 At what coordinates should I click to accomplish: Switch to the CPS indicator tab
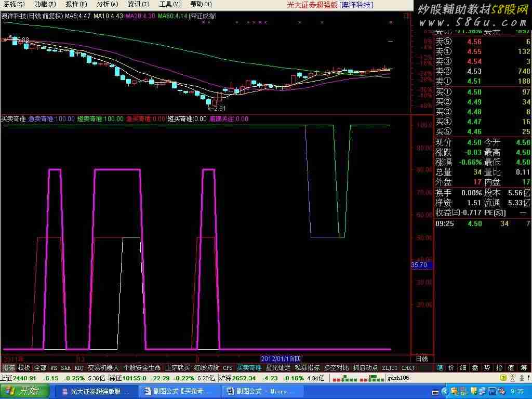[228, 368]
